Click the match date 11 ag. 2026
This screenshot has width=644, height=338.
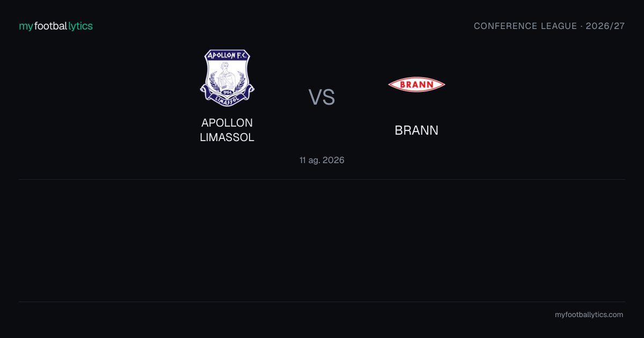tap(322, 160)
